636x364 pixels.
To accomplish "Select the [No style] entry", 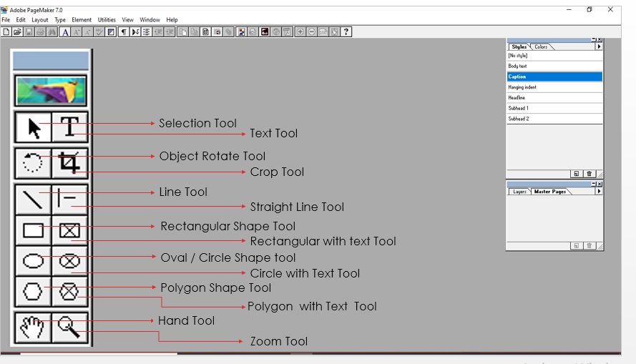I will 554,56.
